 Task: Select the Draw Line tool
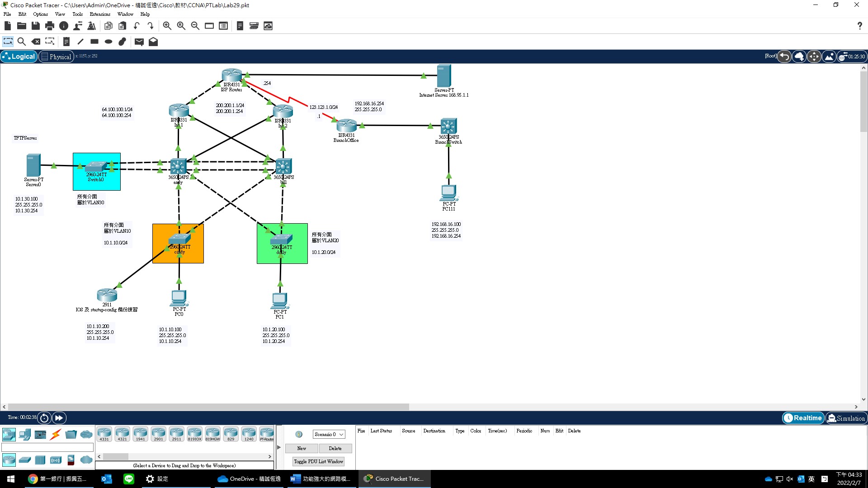tap(80, 42)
